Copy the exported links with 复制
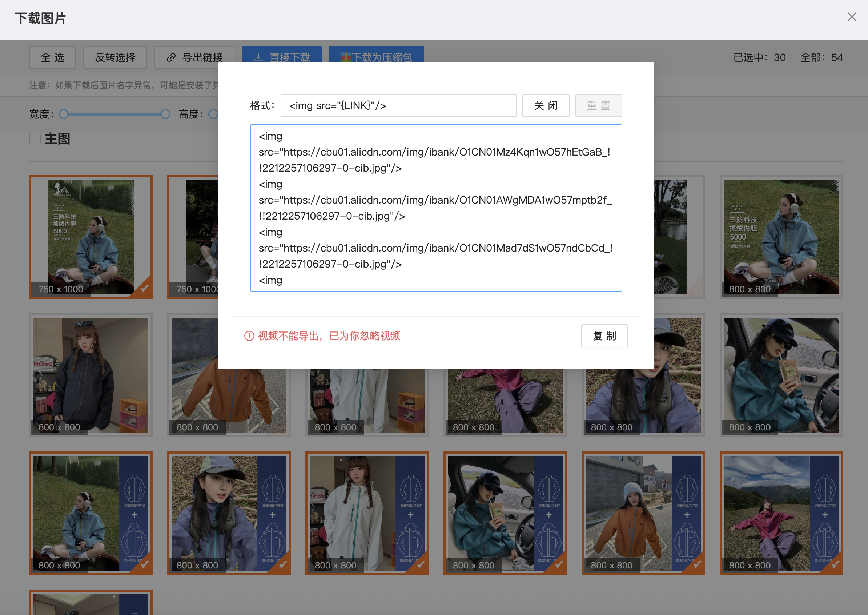 (604, 336)
